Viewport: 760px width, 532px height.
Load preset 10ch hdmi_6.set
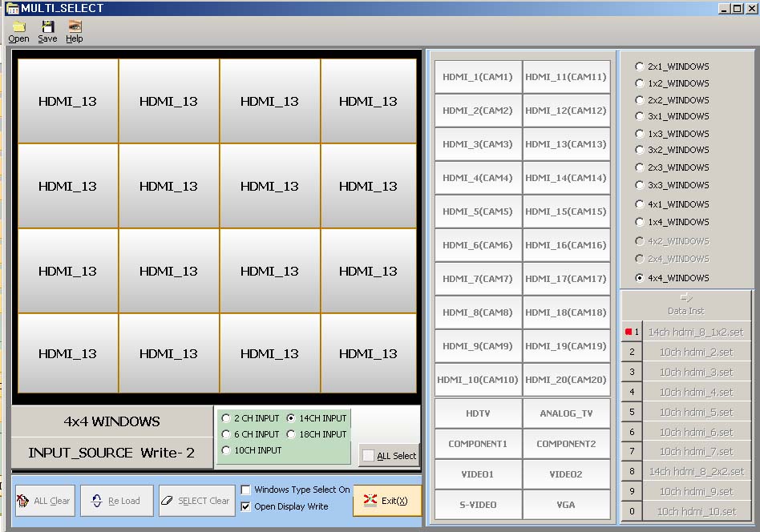point(696,432)
